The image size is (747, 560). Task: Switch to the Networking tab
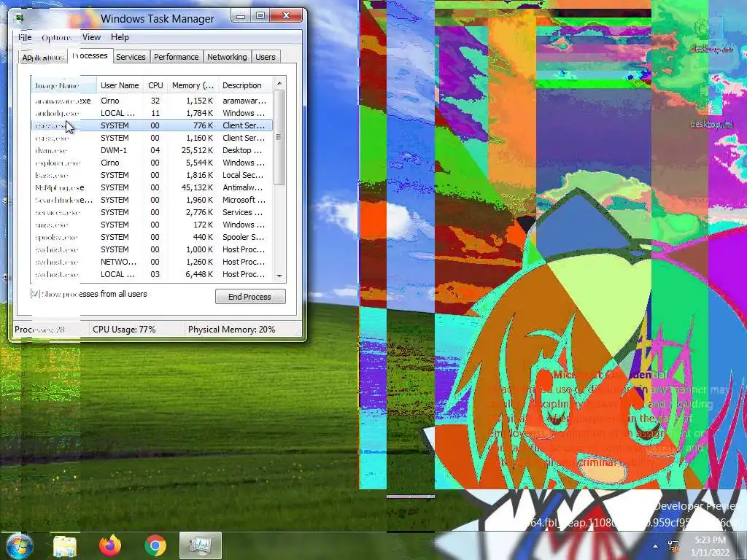click(x=228, y=57)
